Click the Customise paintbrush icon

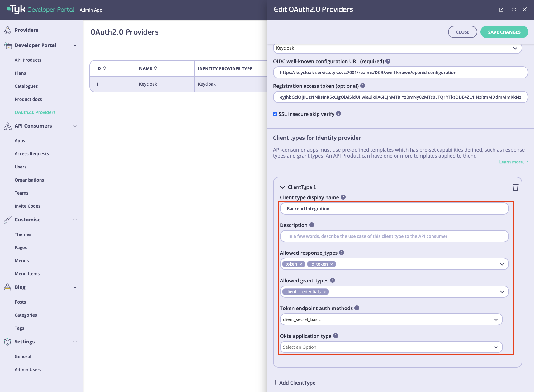(x=7, y=220)
